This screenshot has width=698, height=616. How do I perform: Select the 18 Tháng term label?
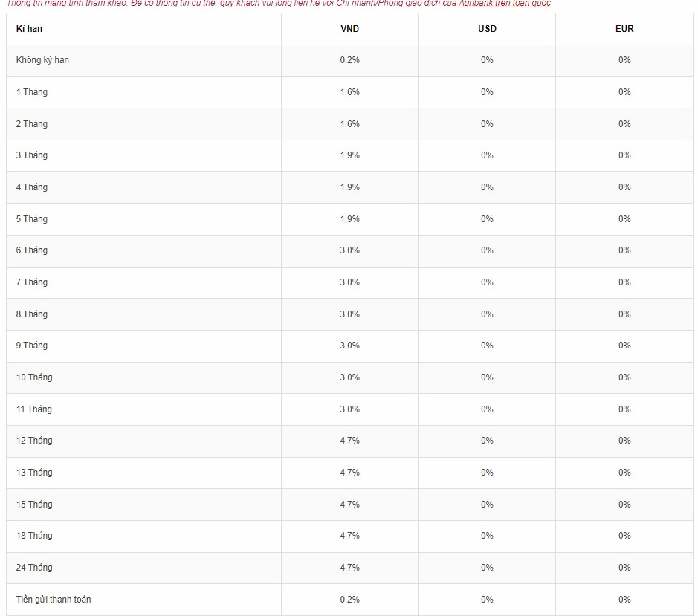coord(34,536)
